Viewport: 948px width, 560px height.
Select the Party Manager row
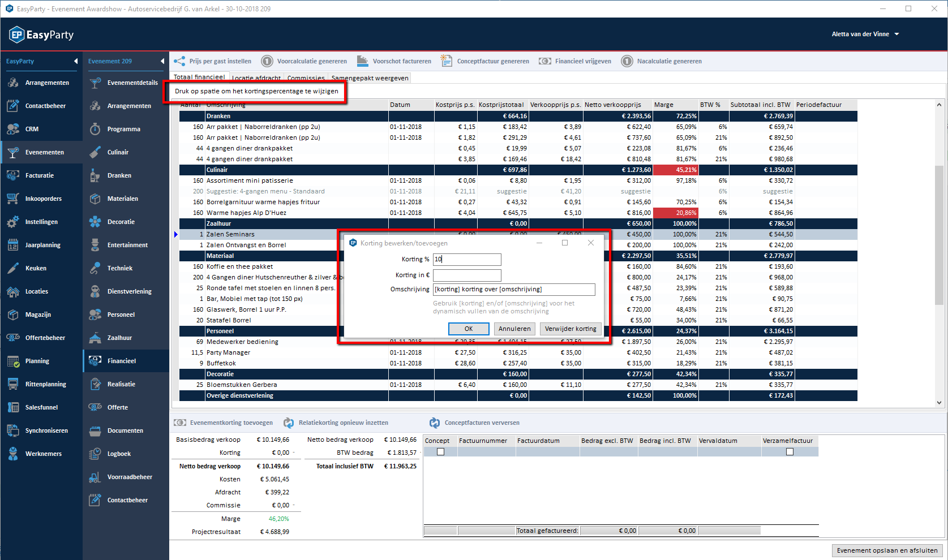tap(518, 352)
